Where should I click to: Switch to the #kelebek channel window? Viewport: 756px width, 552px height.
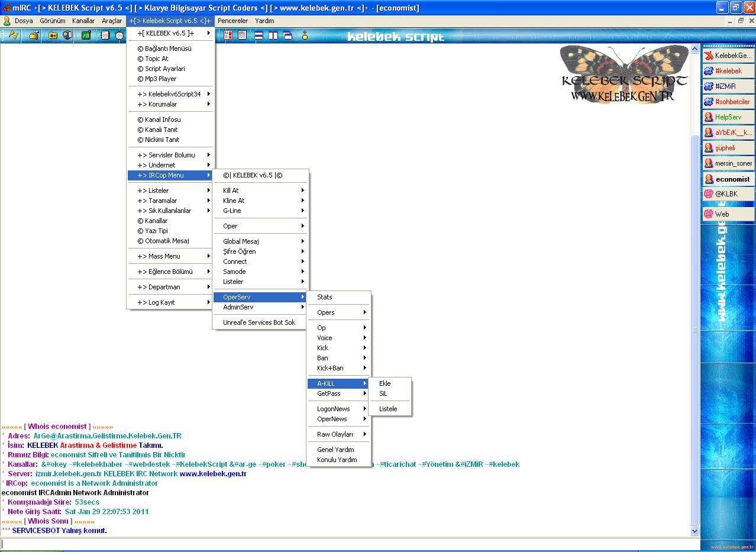(729, 71)
